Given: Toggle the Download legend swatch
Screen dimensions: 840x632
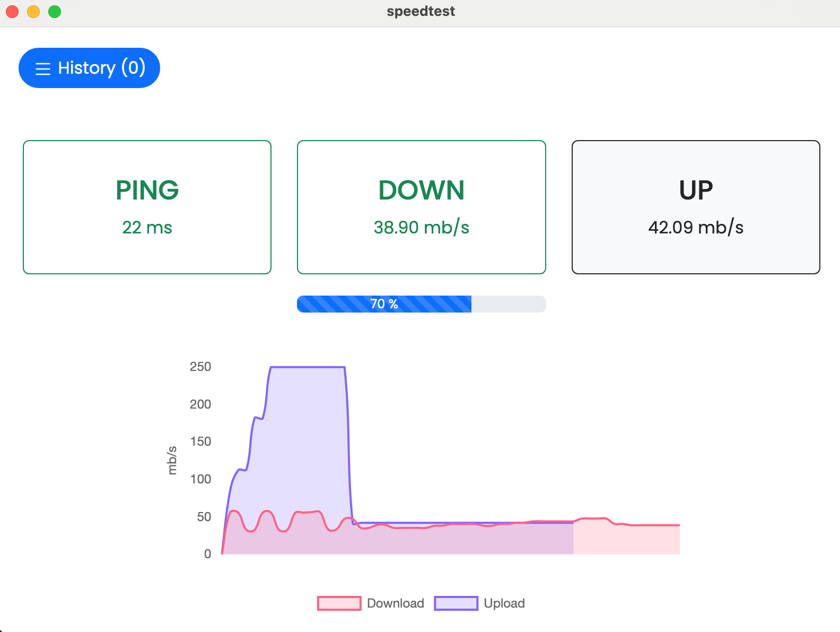Looking at the screenshot, I should (339, 603).
